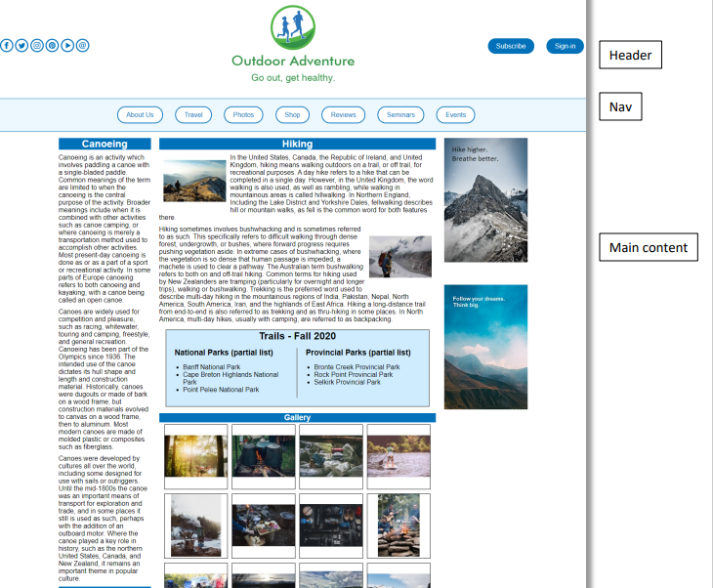Click the Outdoor Adventure runners logo

coord(293,27)
